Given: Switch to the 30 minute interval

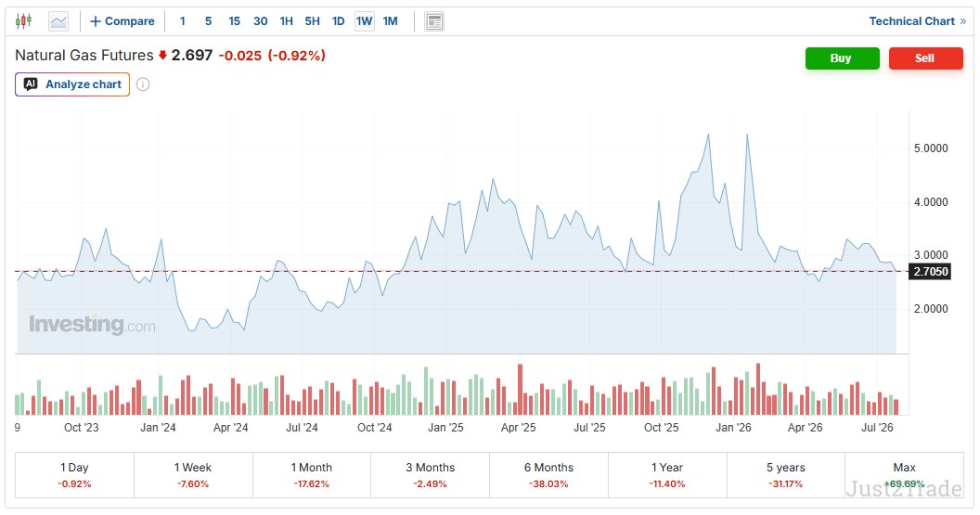Looking at the screenshot, I should point(261,21).
